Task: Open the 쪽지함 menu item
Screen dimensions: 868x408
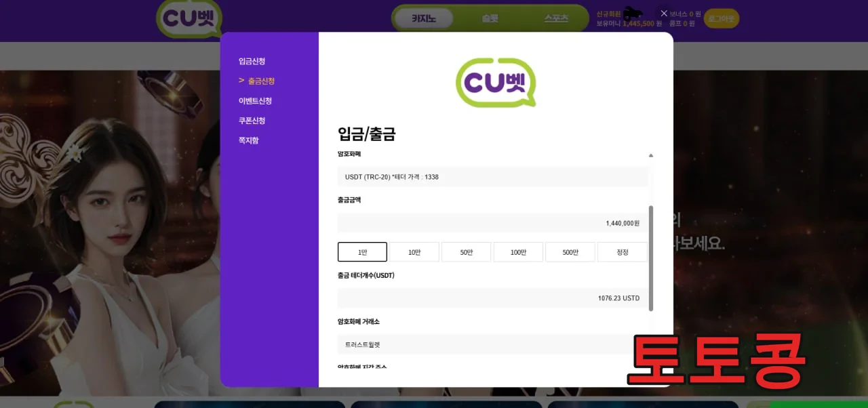Action: click(248, 140)
